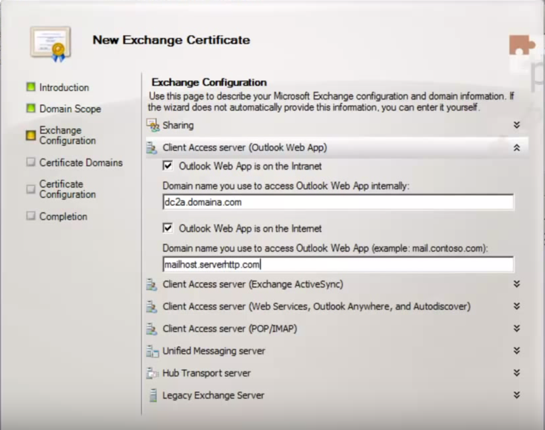Expand the Exchange ActiveSync section chevron
545x430 pixels.
pos(517,284)
